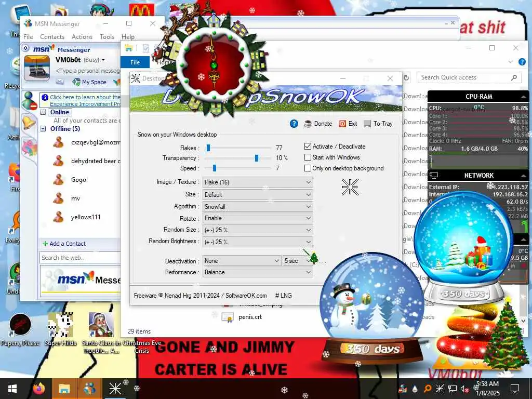Click the MSN Search the web field

[x=80, y=258]
